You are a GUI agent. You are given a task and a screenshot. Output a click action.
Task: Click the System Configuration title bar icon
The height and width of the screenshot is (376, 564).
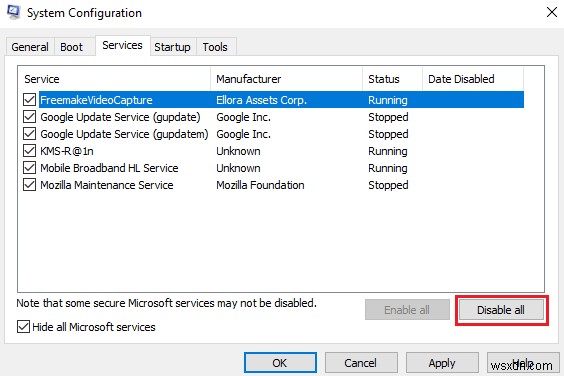pyautogui.click(x=14, y=12)
